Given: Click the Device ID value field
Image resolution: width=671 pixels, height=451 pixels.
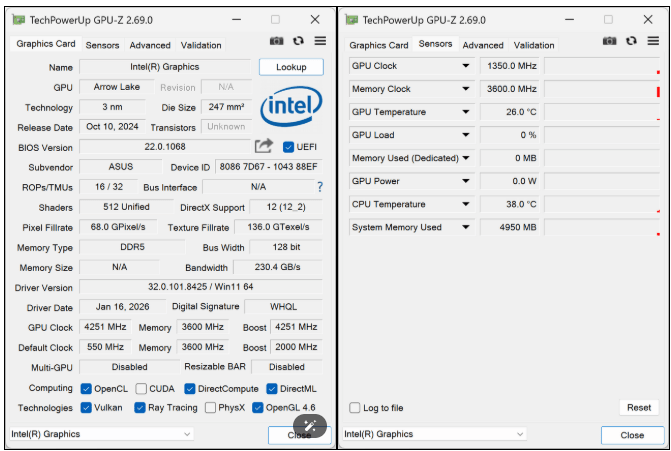Looking at the screenshot, I should pos(268,166).
